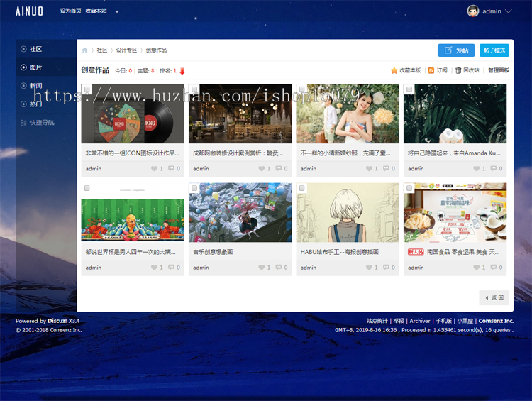Viewport: 532px width, 401px height.
Task: Click heart like icon on HABU哈布手工 card
Action: [369, 268]
